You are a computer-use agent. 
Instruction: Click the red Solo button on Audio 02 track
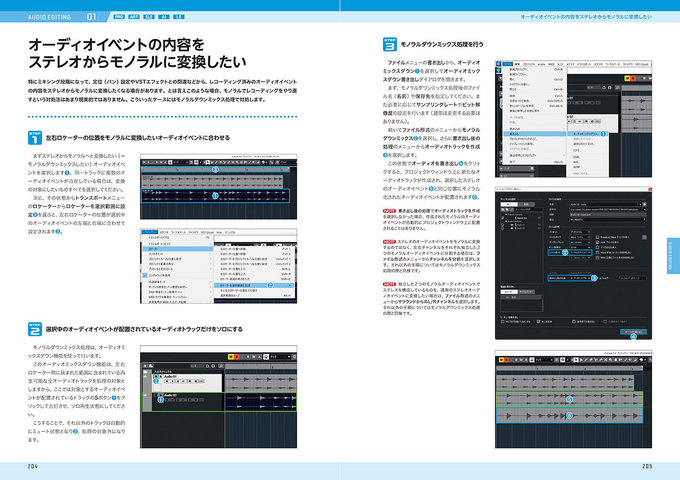point(159,395)
